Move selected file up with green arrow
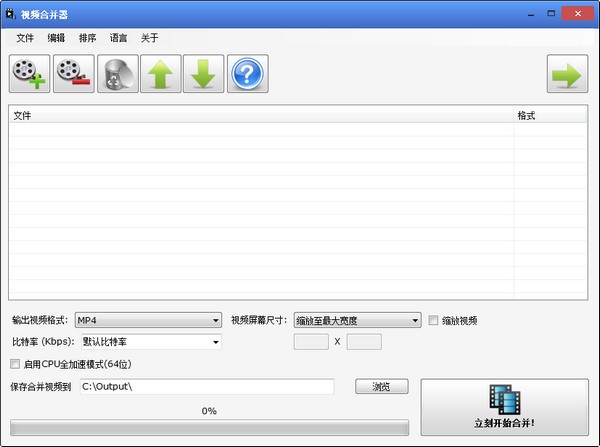Viewport: 600px width, 447px height. 160,73
